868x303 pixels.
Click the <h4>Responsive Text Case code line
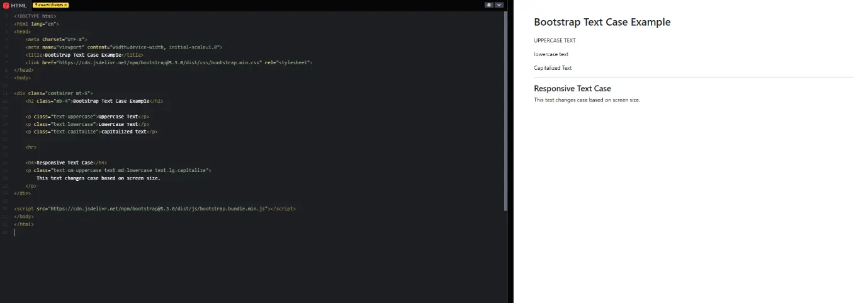66,163
